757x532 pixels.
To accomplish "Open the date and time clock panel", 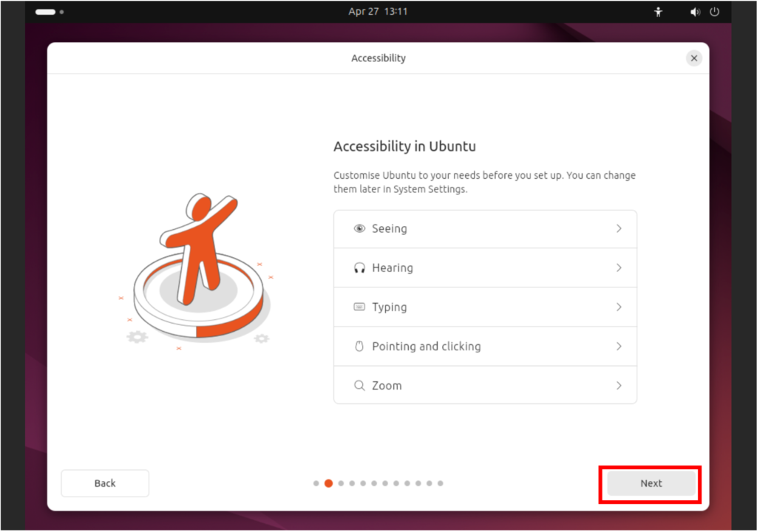I will coord(378,12).
